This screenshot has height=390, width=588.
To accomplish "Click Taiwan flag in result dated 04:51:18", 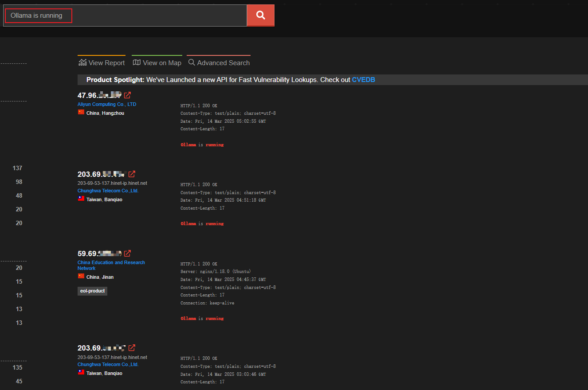I will (x=81, y=199).
